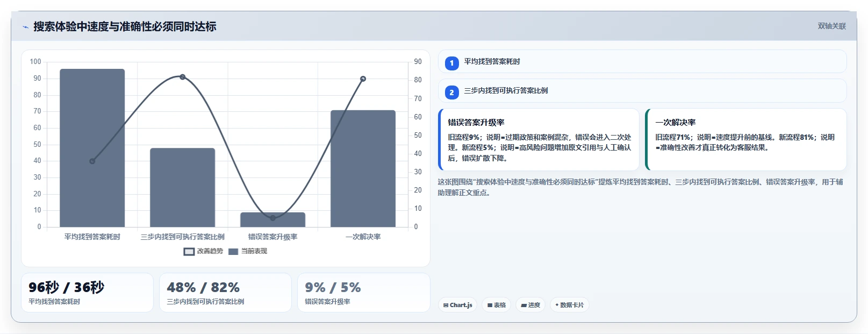The image size is (868, 334).
Task: Click the 平均找到答案耗时 bar in chart
Action: 92,148
